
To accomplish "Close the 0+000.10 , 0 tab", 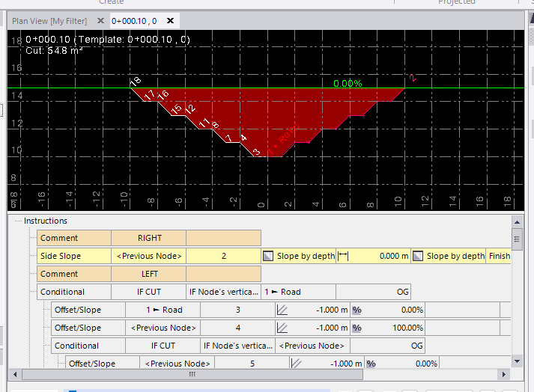I will [171, 21].
